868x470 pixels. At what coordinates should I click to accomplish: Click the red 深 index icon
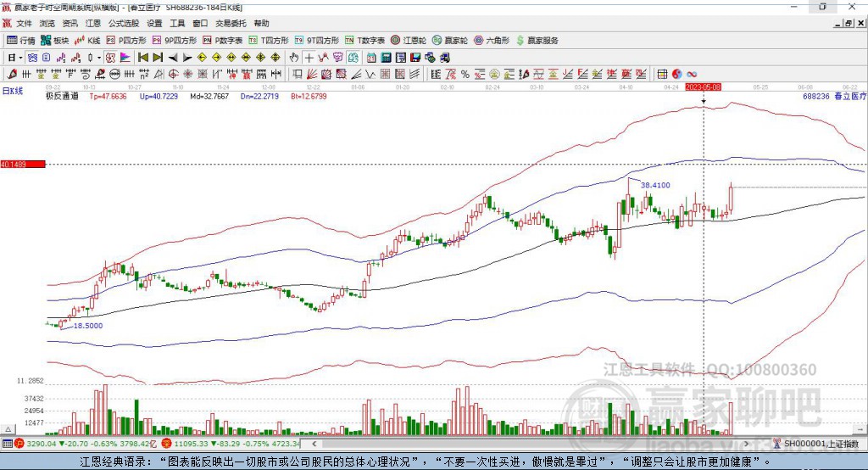[167, 444]
